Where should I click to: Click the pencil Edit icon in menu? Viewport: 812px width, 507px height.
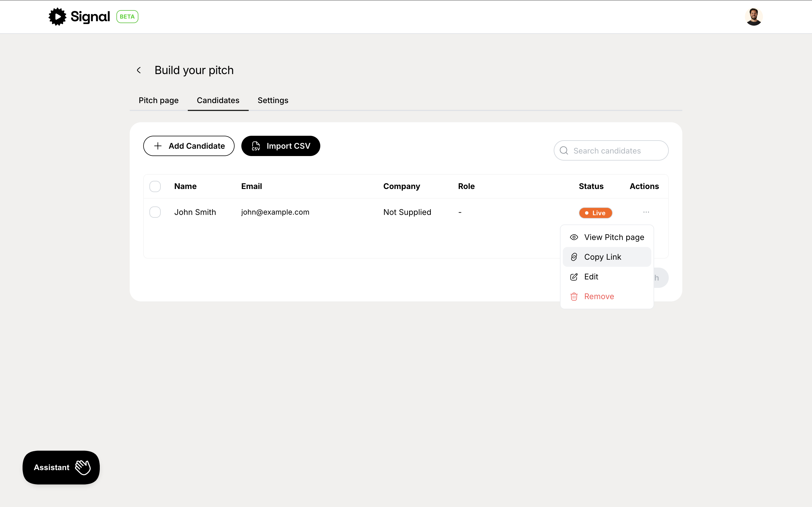tap(574, 277)
